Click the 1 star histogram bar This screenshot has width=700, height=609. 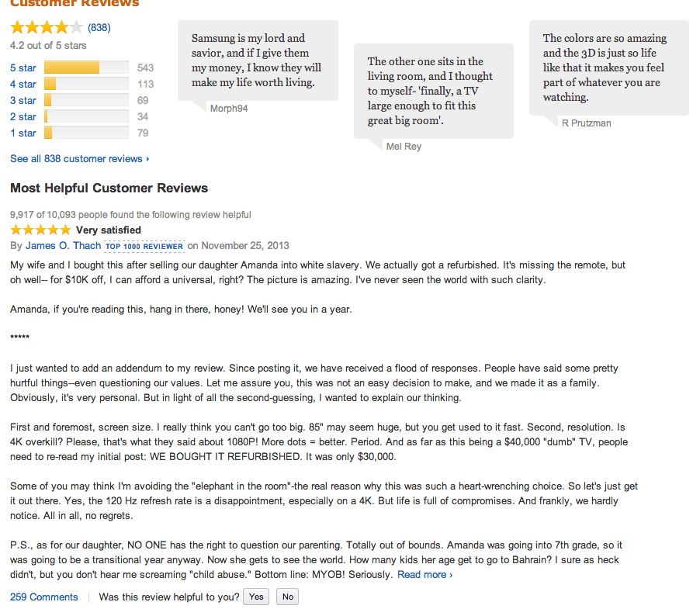86,133
